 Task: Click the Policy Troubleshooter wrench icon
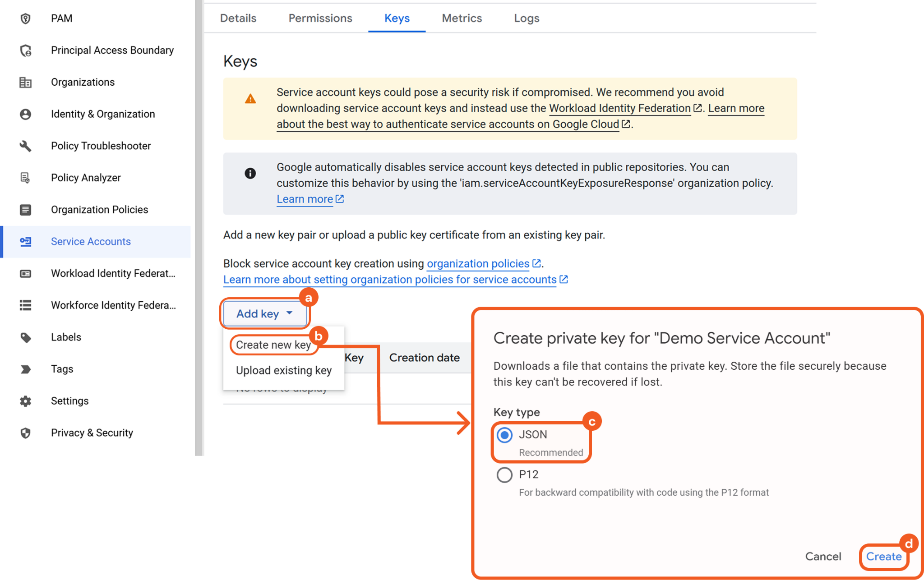coord(26,146)
